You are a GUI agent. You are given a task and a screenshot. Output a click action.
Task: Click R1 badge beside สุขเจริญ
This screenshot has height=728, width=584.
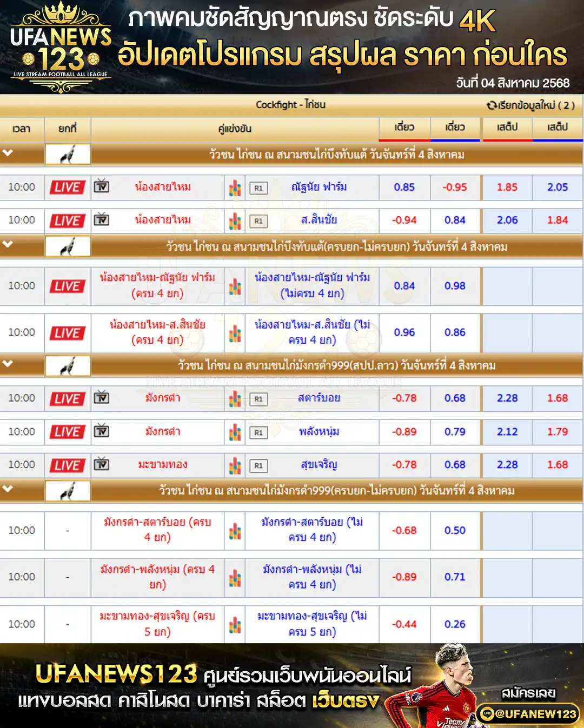coord(258,466)
